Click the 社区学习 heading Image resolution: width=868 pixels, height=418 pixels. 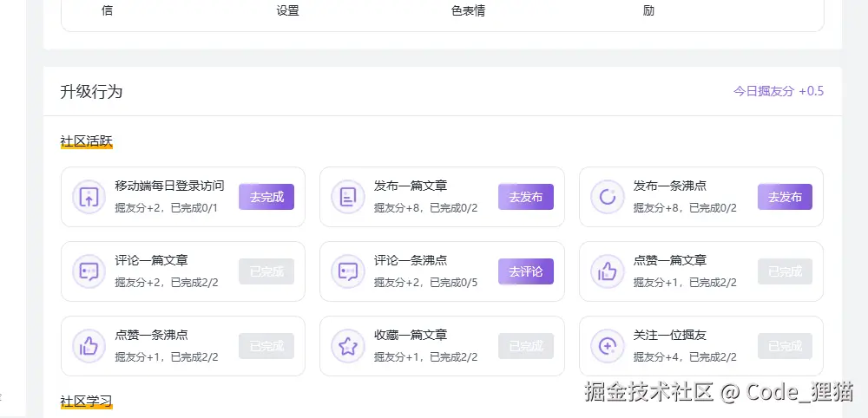click(x=86, y=401)
